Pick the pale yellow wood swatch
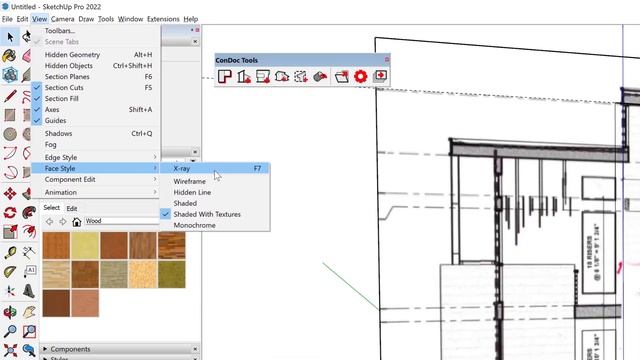Image resolution: width=640 pixels, height=360 pixels. pos(85,246)
